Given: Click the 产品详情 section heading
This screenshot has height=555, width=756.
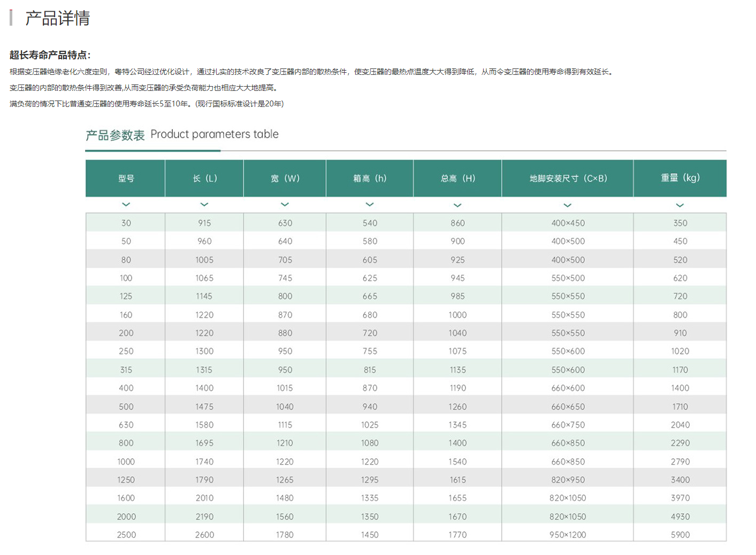Looking at the screenshot, I should tap(57, 18).
